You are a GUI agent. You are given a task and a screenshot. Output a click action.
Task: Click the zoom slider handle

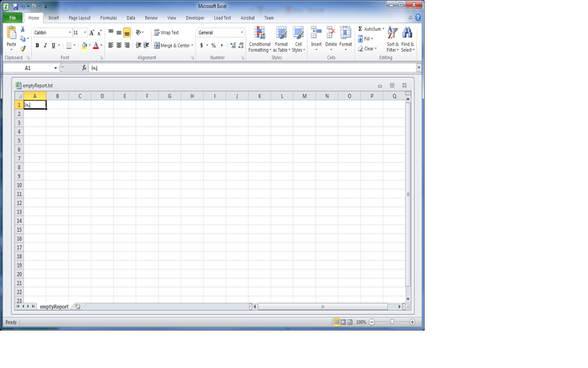tap(392, 322)
